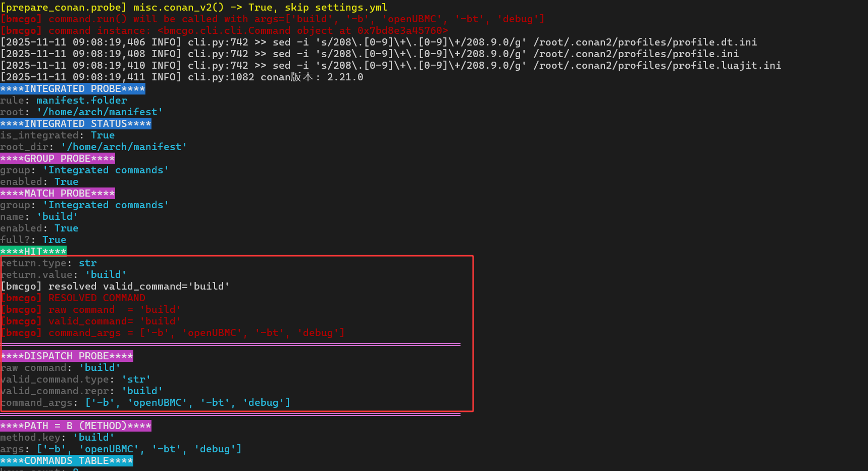Click the COMMANDS TABLE header line
868x471 pixels.
pyautogui.click(x=67, y=461)
